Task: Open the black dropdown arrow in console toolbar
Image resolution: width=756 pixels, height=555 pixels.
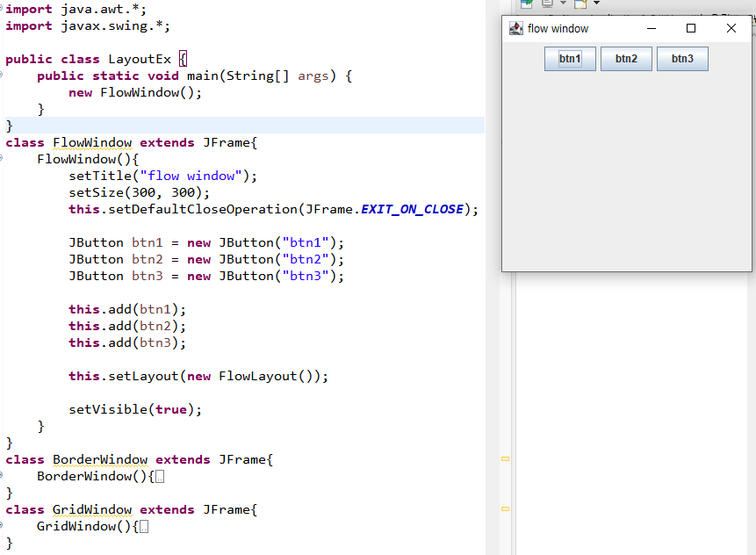Action: tap(596, 3)
